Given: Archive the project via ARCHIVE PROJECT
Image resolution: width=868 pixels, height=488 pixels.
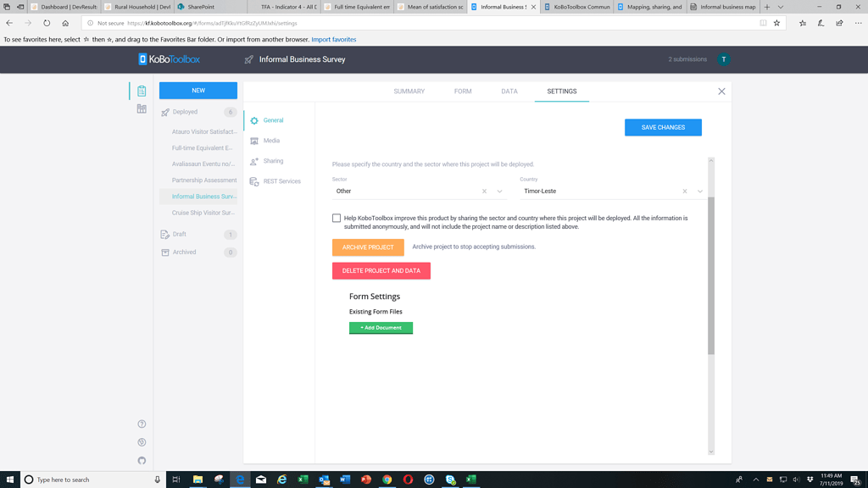Looking at the screenshot, I should pos(368,247).
